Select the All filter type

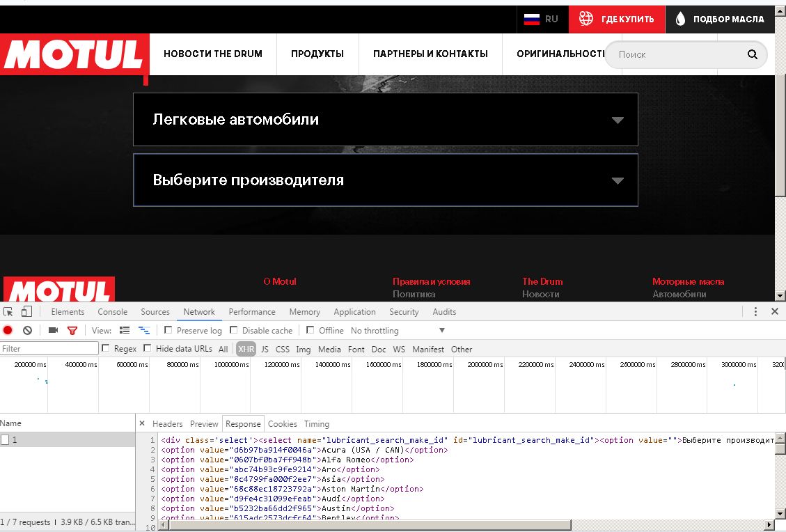click(223, 349)
